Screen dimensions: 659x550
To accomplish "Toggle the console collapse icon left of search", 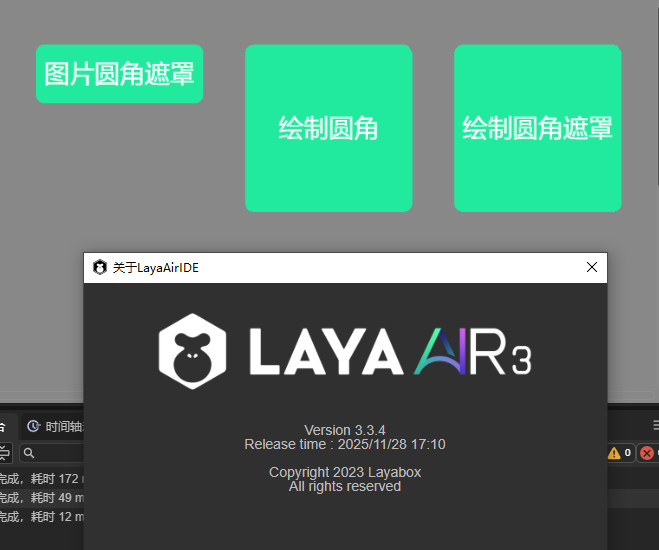I will click(x=4, y=453).
